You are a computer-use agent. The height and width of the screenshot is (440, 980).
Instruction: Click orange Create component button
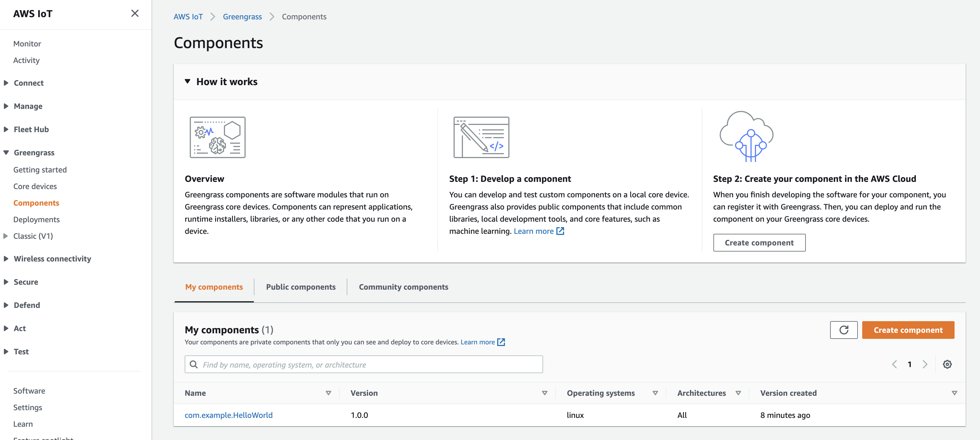click(x=908, y=330)
